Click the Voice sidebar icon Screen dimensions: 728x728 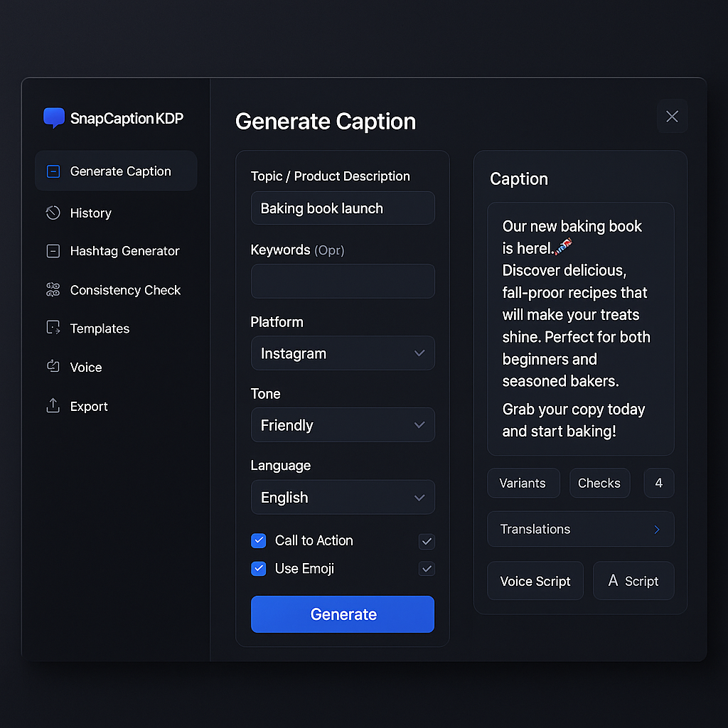[x=53, y=367]
